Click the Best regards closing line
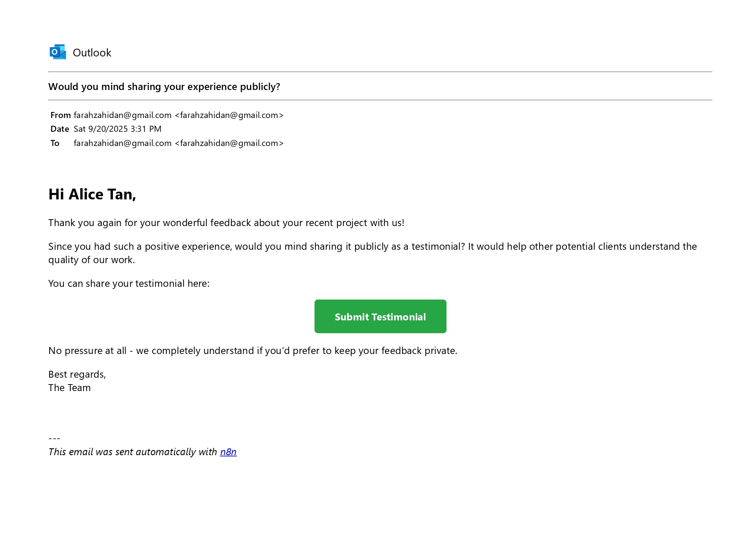This screenshot has width=756, height=534. pos(77,375)
